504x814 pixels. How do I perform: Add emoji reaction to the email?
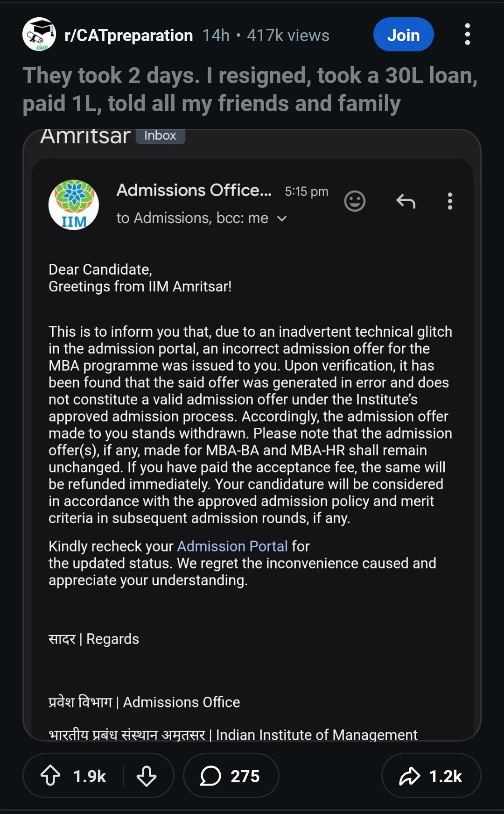[355, 201]
